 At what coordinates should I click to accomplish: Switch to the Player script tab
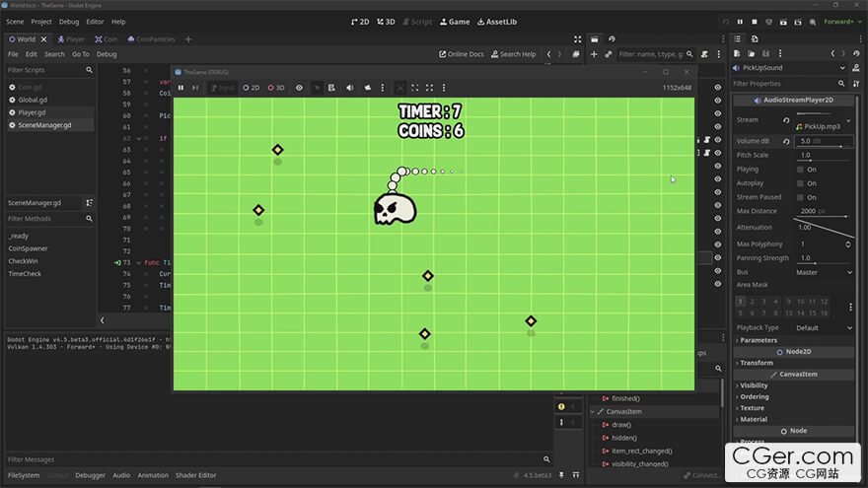(x=70, y=39)
